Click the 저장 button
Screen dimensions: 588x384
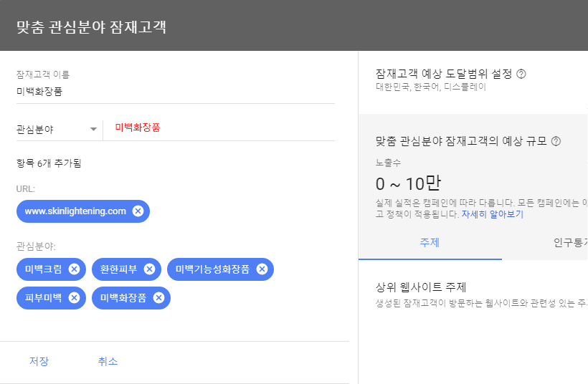[x=39, y=361]
